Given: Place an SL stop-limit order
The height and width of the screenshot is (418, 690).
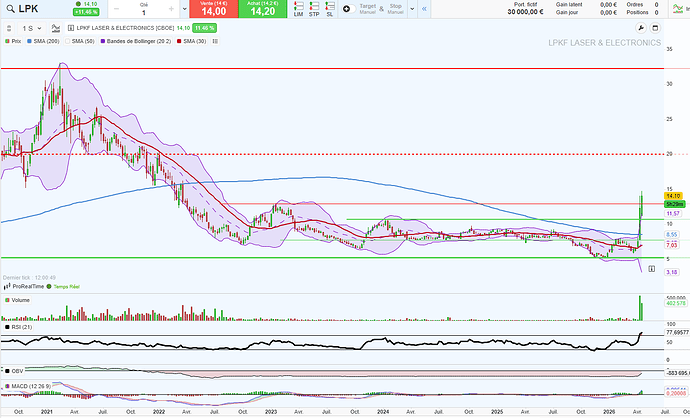Looking at the screenshot, I should [x=330, y=9].
